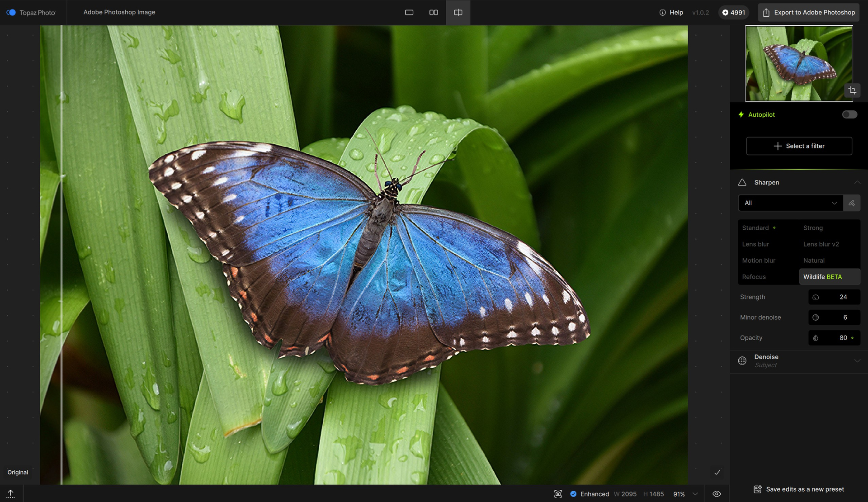Click the upload icon at bottom left

tap(10, 493)
